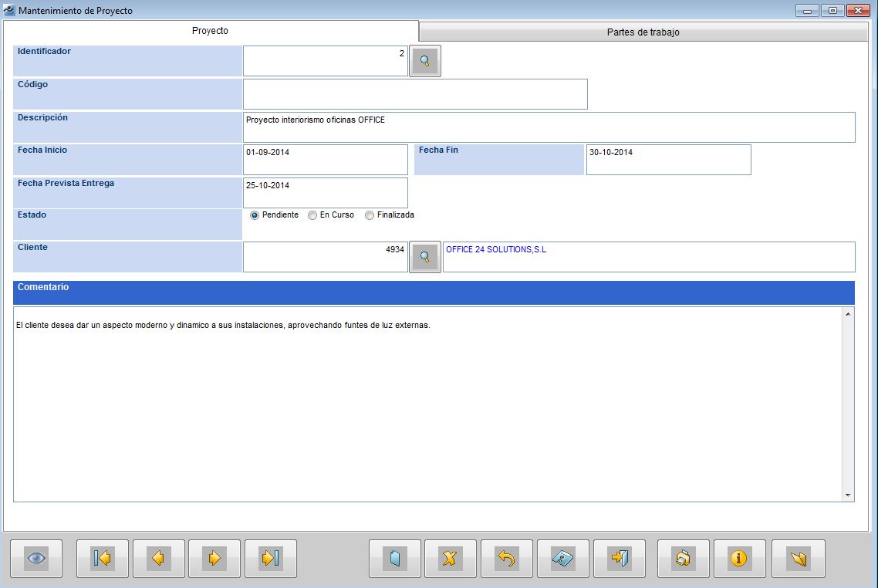878x588 pixels.
Task: Go to the next record
Action: [214, 558]
